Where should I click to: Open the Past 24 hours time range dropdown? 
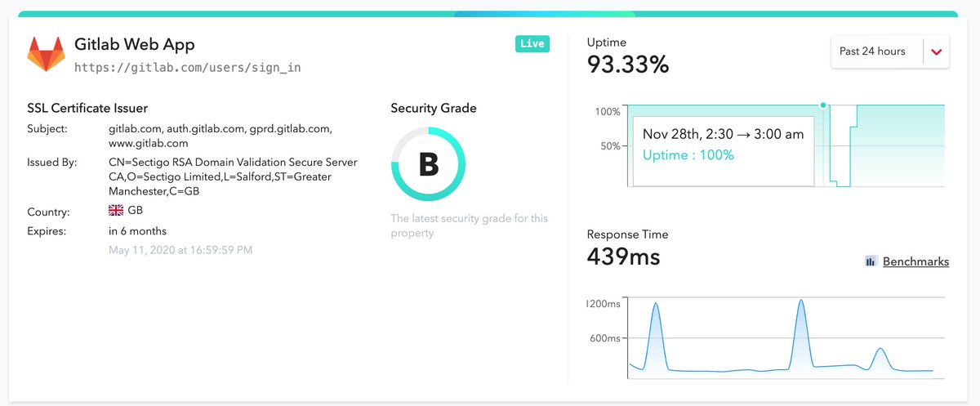889,51
